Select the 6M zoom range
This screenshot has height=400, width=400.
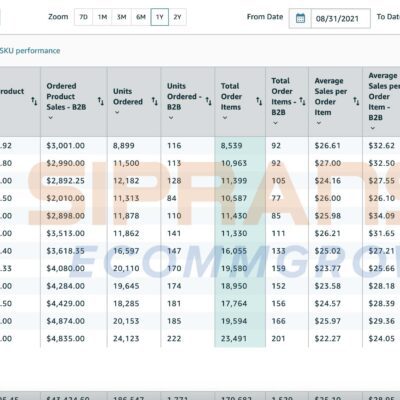coord(141,17)
